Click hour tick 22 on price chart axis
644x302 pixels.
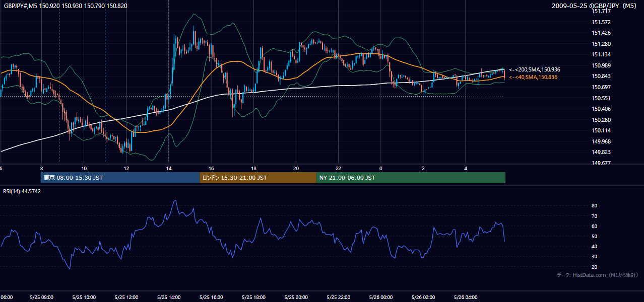click(338, 168)
